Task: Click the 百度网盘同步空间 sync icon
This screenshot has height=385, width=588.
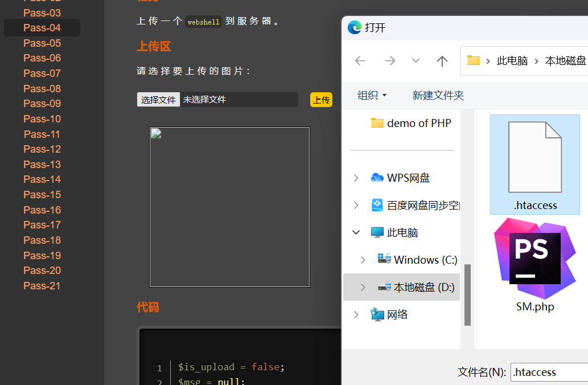Action: click(x=376, y=204)
